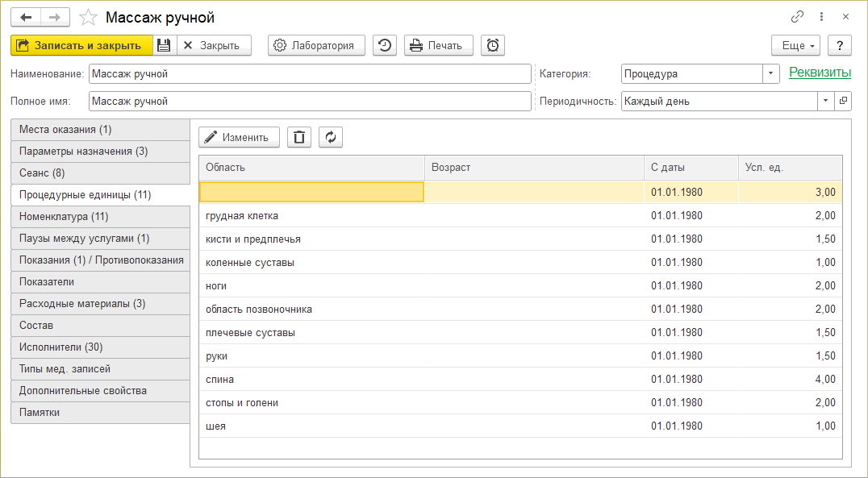Click the Наименование input field

(x=310, y=73)
